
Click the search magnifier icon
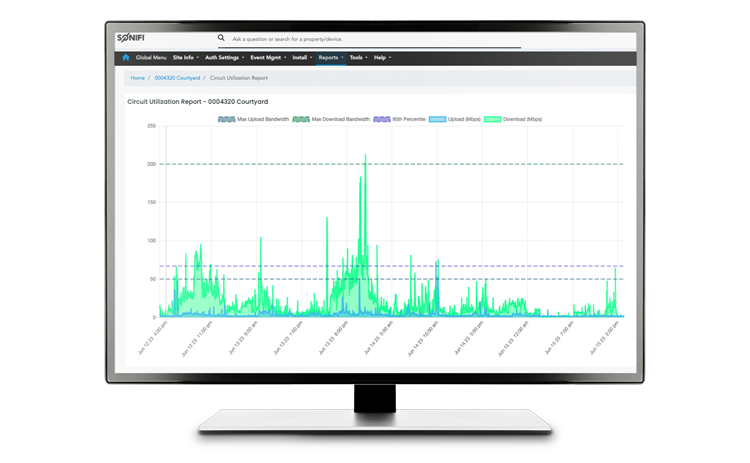tap(221, 38)
